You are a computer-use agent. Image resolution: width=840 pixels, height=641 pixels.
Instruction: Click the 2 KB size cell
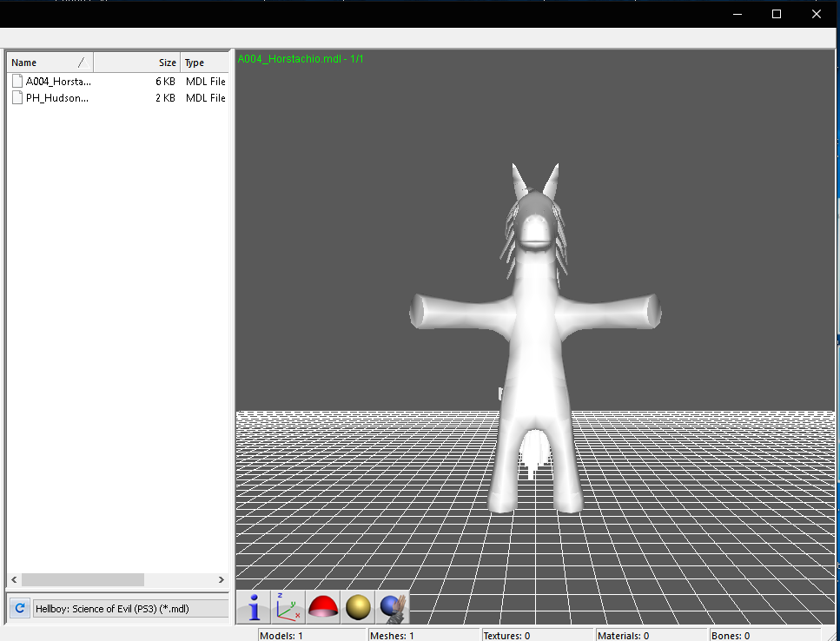tap(165, 98)
